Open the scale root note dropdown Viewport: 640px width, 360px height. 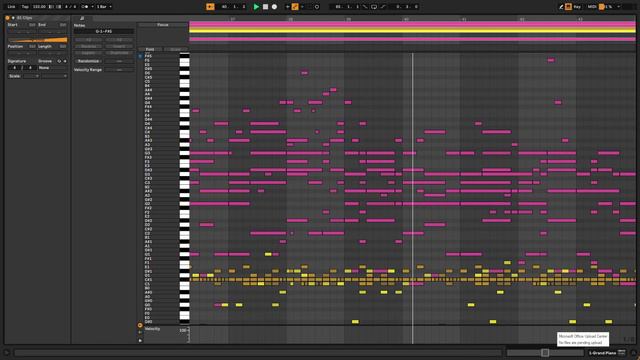point(31,76)
